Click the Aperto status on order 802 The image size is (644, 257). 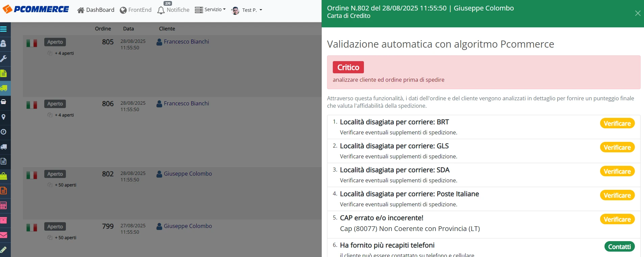pyautogui.click(x=55, y=174)
